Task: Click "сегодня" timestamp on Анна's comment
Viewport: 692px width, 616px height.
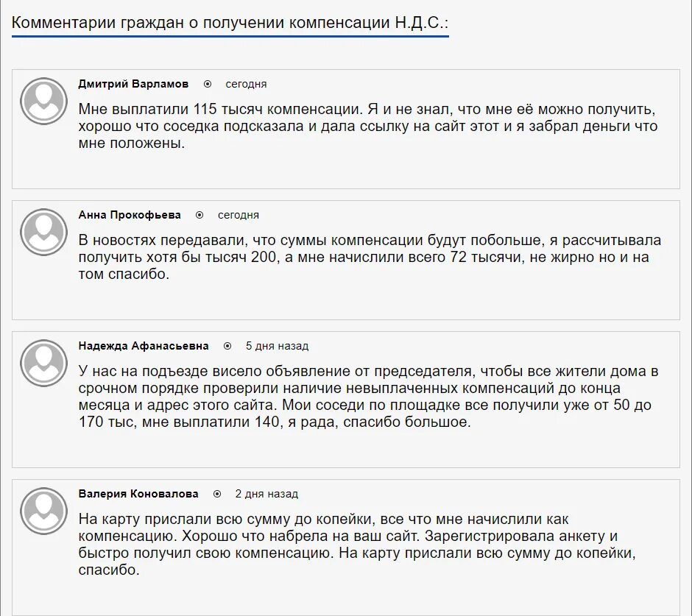Action: tap(239, 215)
